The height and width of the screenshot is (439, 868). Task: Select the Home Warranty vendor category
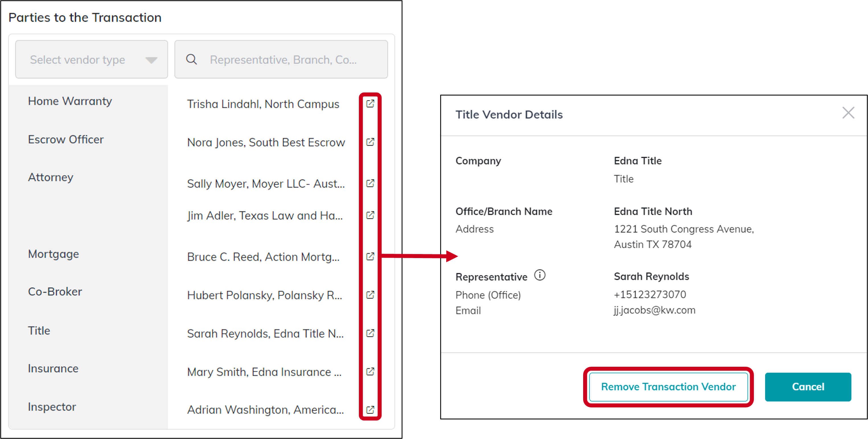click(x=70, y=101)
